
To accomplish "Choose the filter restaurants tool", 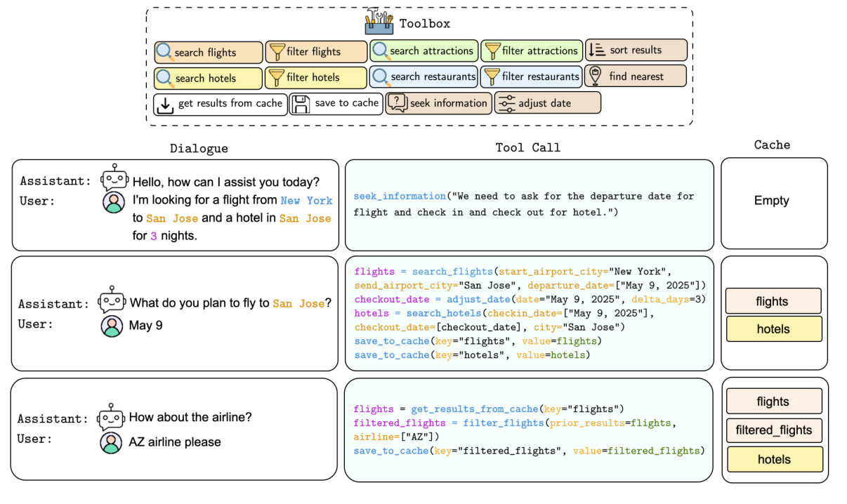I will coord(532,77).
